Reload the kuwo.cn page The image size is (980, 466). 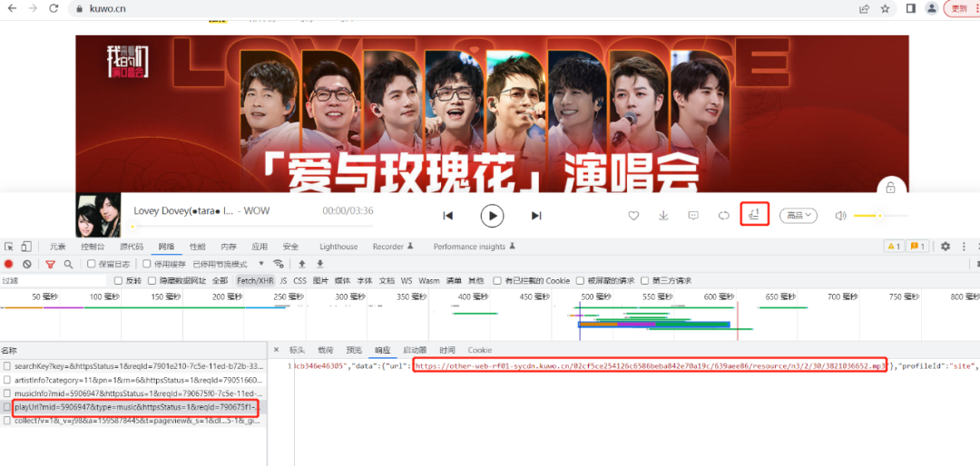click(x=54, y=9)
